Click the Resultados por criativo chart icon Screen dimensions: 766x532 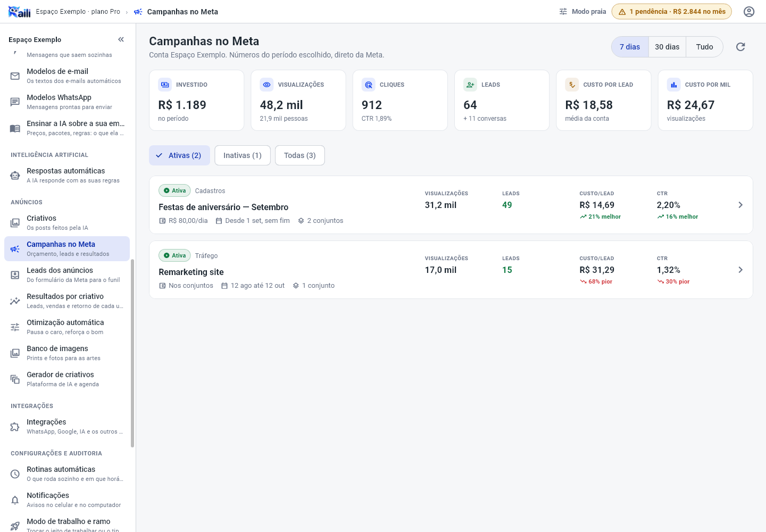(x=15, y=301)
